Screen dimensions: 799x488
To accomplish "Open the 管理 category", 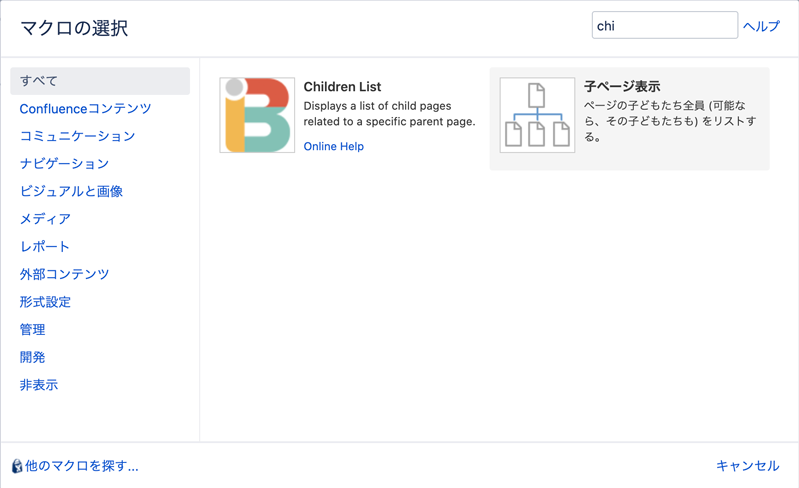I will pos(32,330).
